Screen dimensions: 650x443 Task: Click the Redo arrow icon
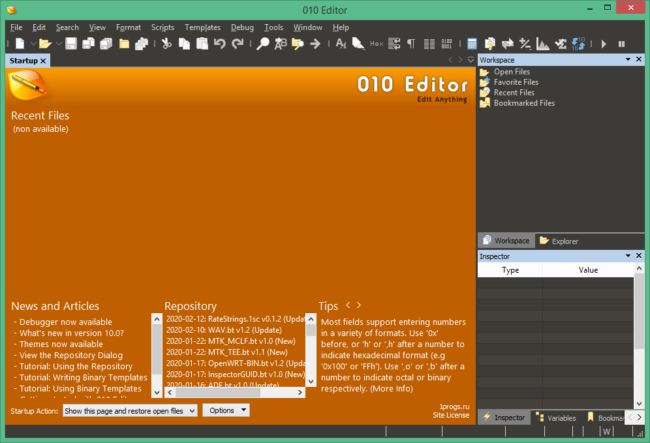(x=238, y=44)
